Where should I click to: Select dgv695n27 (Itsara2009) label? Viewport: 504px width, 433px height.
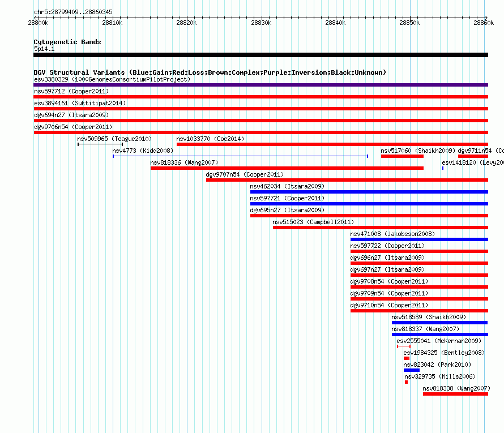tap(287, 210)
